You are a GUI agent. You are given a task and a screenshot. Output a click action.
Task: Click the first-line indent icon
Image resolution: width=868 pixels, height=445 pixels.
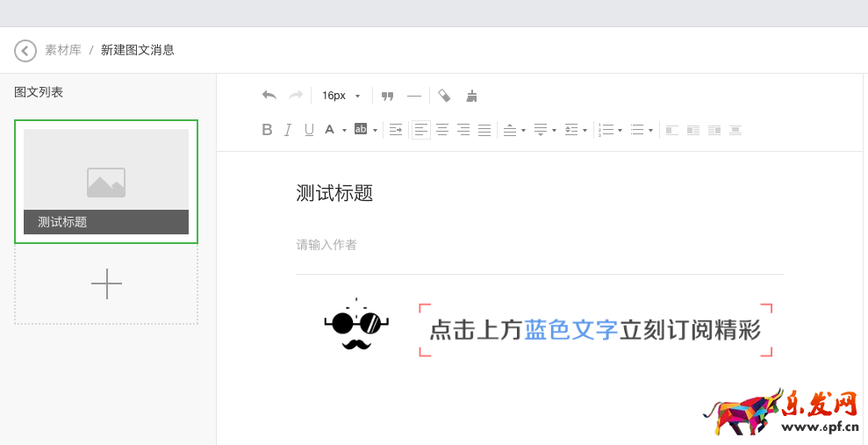click(396, 130)
